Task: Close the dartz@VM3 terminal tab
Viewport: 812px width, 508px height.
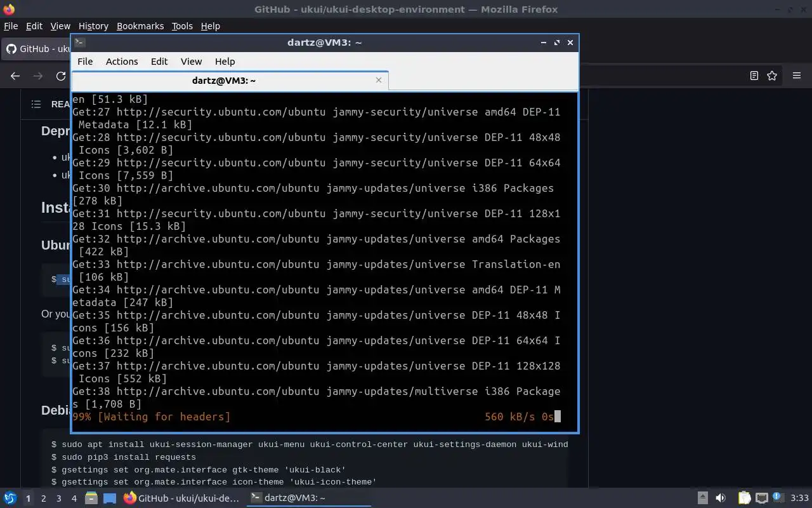Action: pyautogui.click(x=379, y=80)
